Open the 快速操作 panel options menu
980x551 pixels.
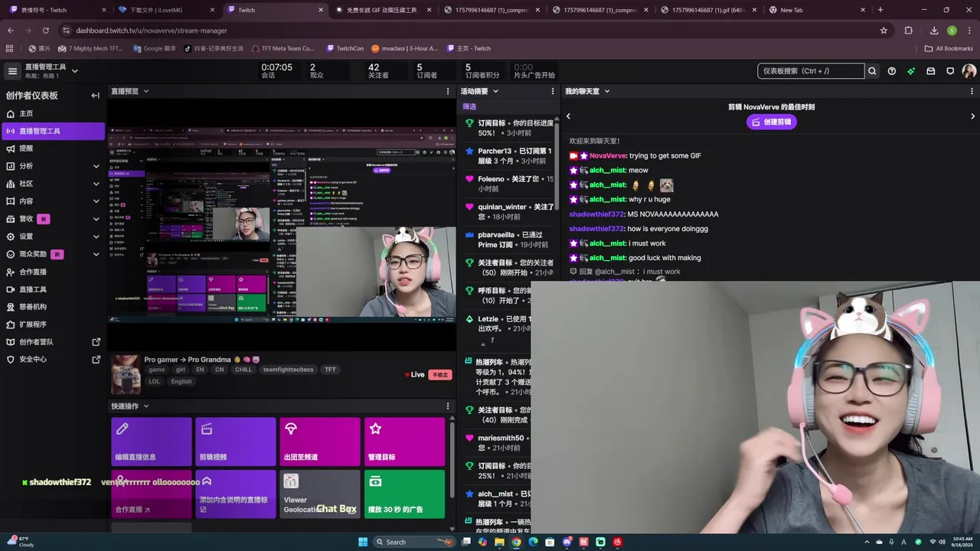[x=448, y=406]
